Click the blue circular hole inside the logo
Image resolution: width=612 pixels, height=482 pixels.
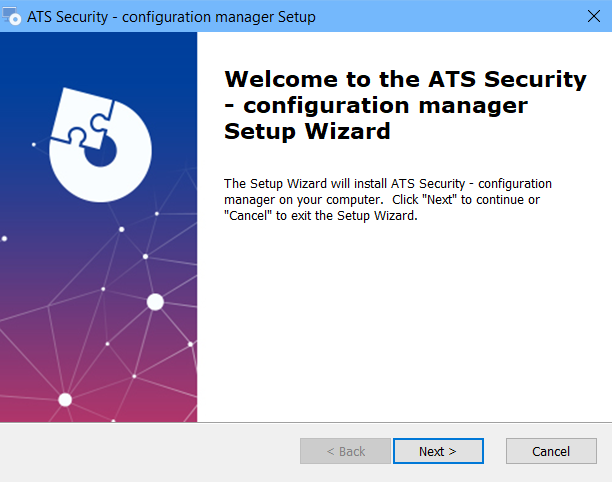(x=101, y=151)
